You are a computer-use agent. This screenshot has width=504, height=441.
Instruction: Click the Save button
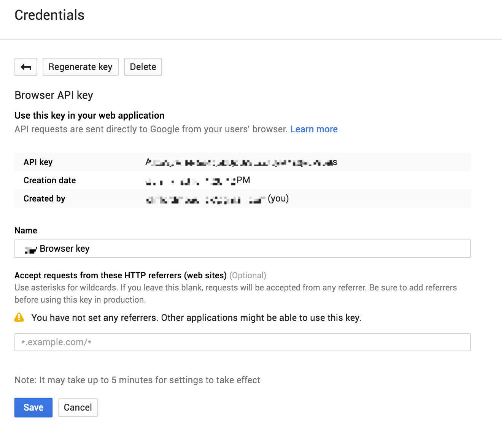tap(33, 407)
